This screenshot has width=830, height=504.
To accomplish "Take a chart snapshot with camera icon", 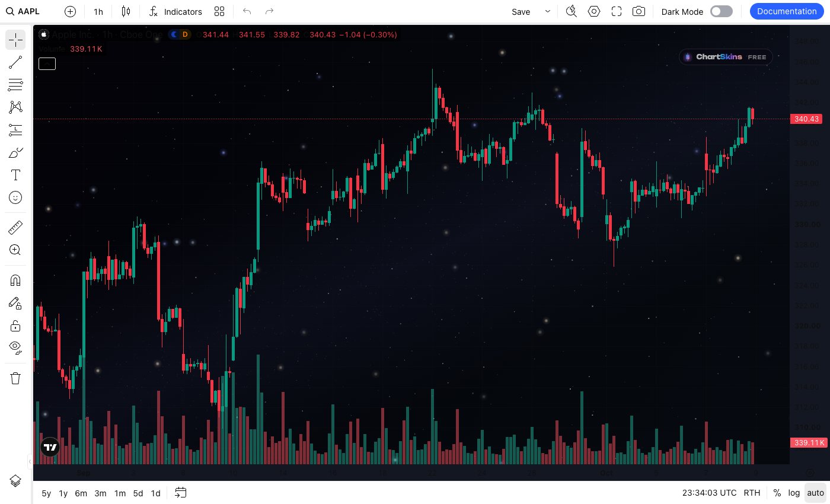I will (639, 11).
